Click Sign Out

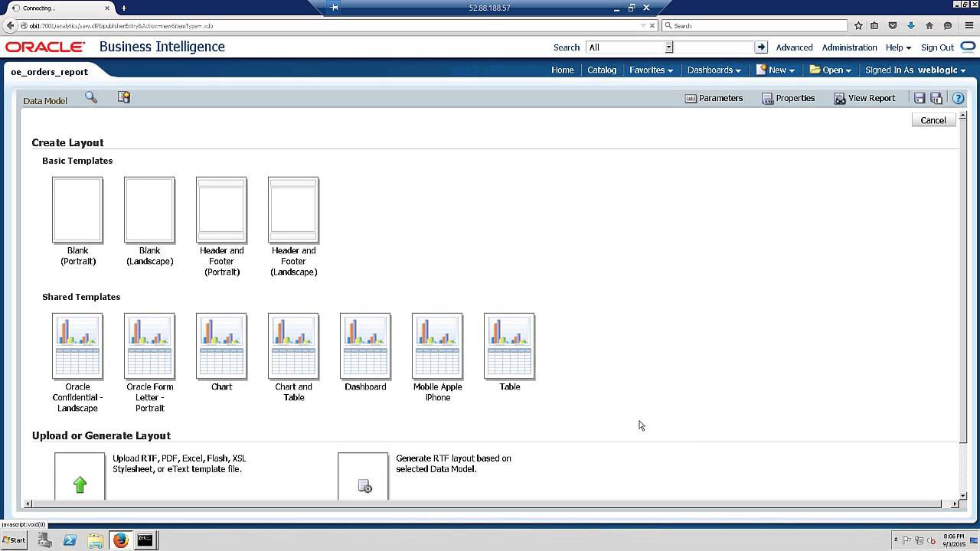pyautogui.click(x=937, y=47)
